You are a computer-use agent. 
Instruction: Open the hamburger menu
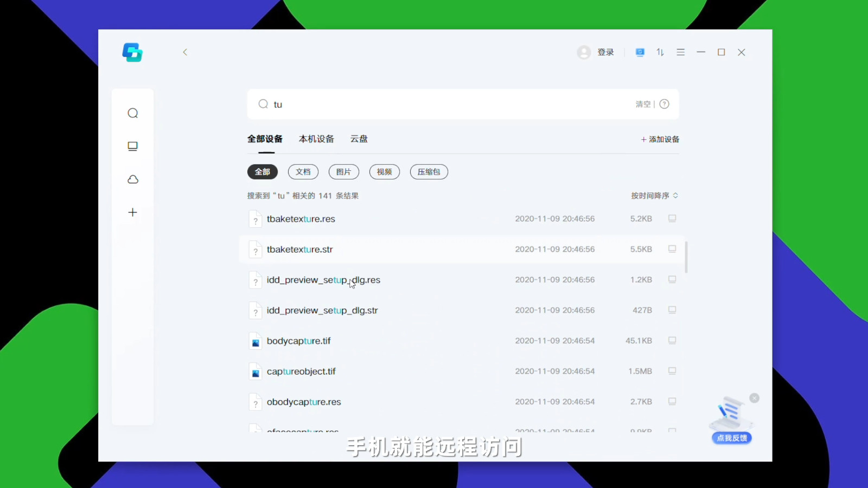click(x=681, y=52)
